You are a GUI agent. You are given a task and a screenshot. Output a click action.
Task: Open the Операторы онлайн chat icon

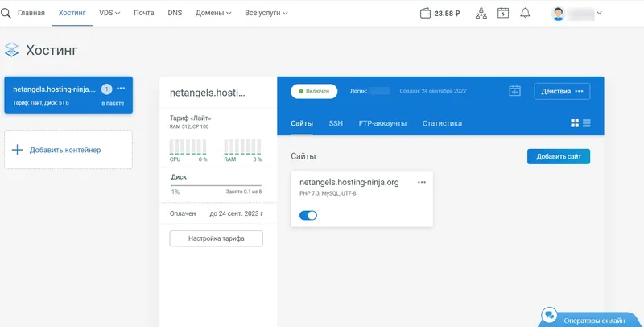(549, 316)
